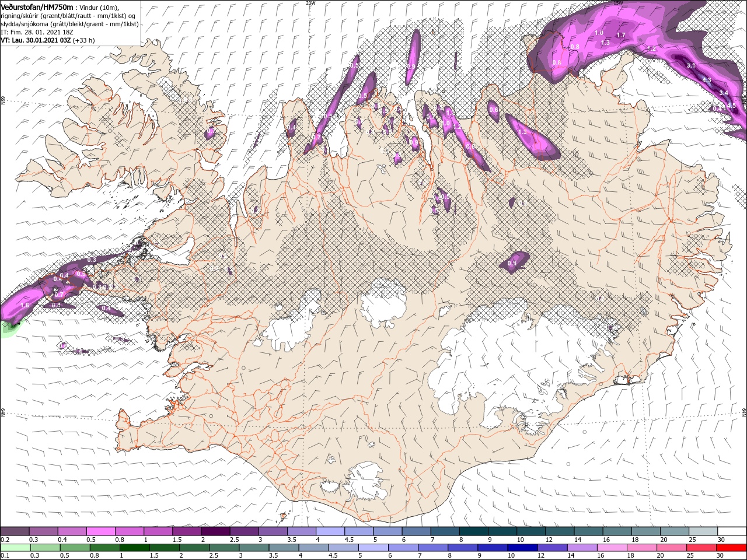Viewport: 747px width, 560px height.
Task: Click the Hofsjökull glacier in central Iceland
Action: click(x=385, y=302)
